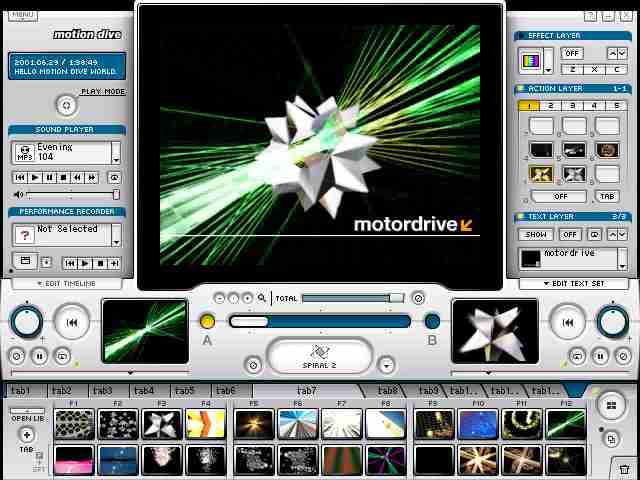Open motordrive text set dropdown

click(622, 259)
